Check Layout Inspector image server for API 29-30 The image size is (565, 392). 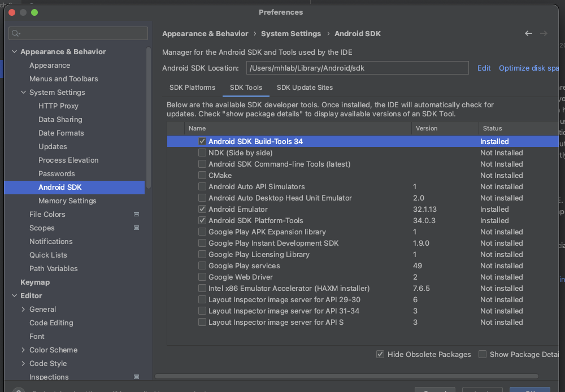202,299
